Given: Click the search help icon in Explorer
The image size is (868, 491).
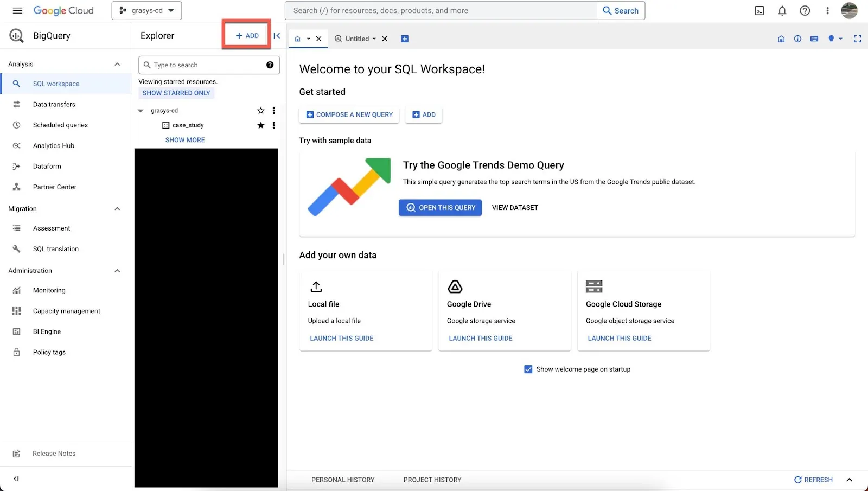Looking at the screenshot, I should coord(270,65).
